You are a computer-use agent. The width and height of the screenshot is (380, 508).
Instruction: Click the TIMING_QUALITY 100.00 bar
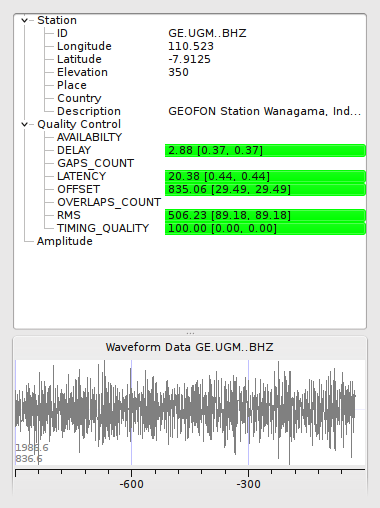click(265, 228)
